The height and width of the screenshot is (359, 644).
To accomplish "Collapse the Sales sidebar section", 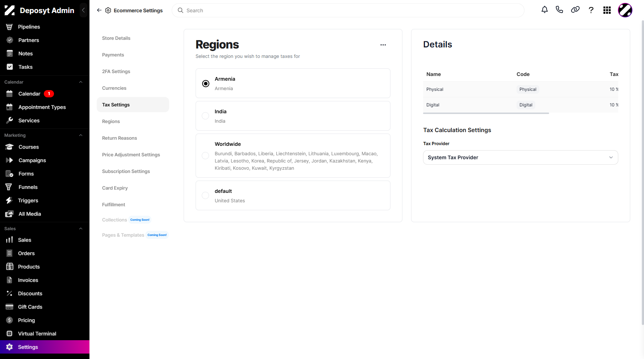I will [x=81, y=229].
